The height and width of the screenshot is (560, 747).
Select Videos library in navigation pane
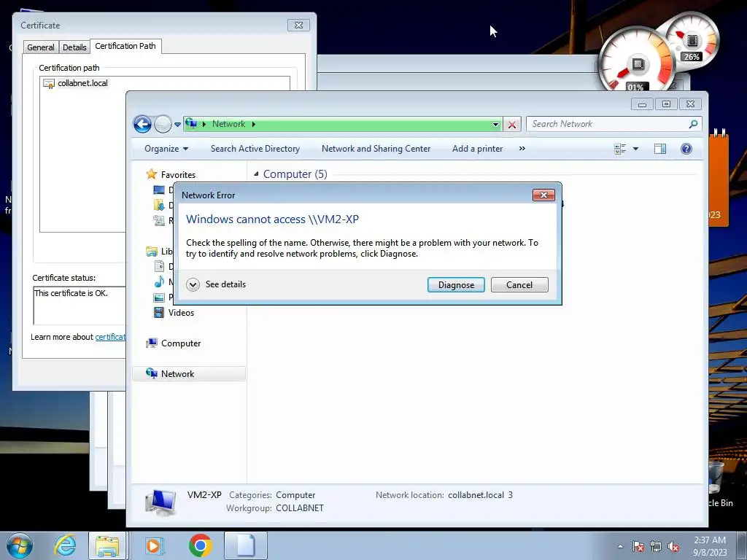181,313
